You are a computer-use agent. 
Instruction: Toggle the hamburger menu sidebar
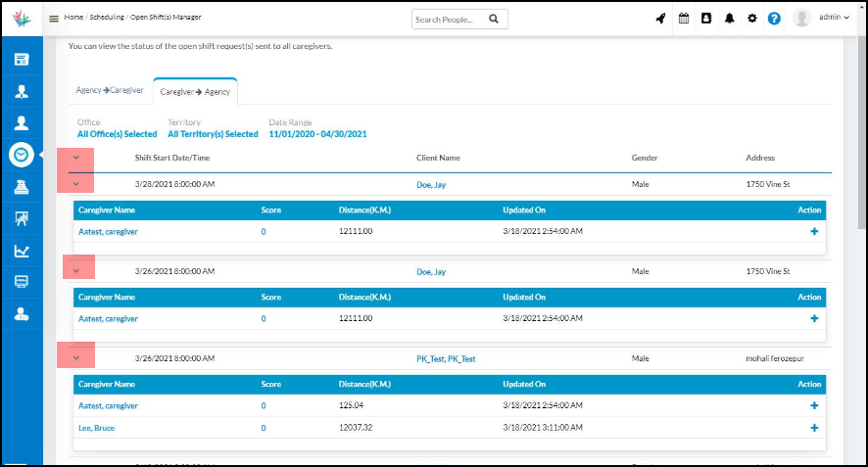[54, 19]
